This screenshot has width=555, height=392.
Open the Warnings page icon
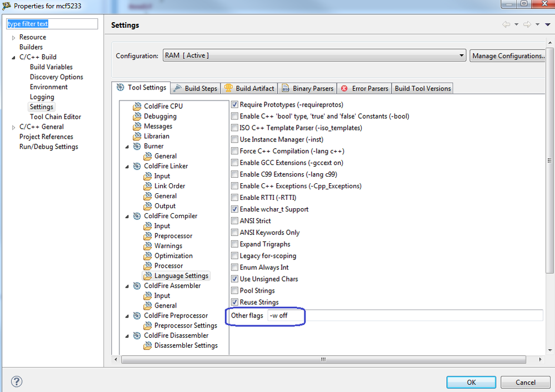(148, 245)
